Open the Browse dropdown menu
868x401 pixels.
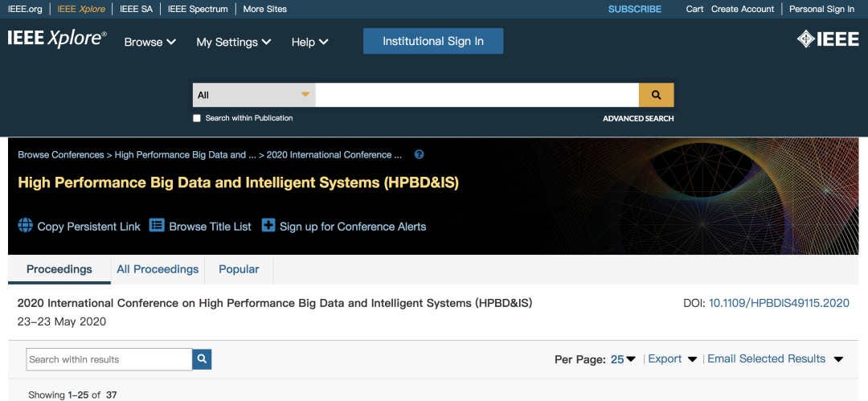(150, 42)
